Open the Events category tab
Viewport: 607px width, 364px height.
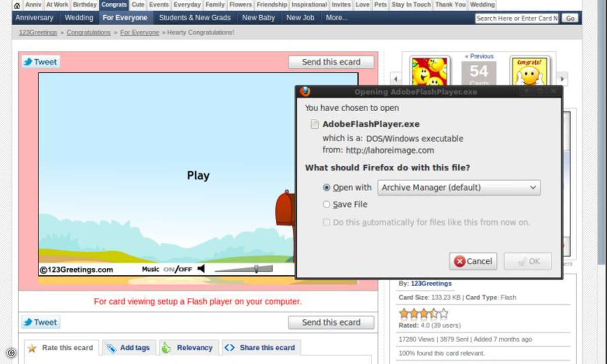click(159, 5)
